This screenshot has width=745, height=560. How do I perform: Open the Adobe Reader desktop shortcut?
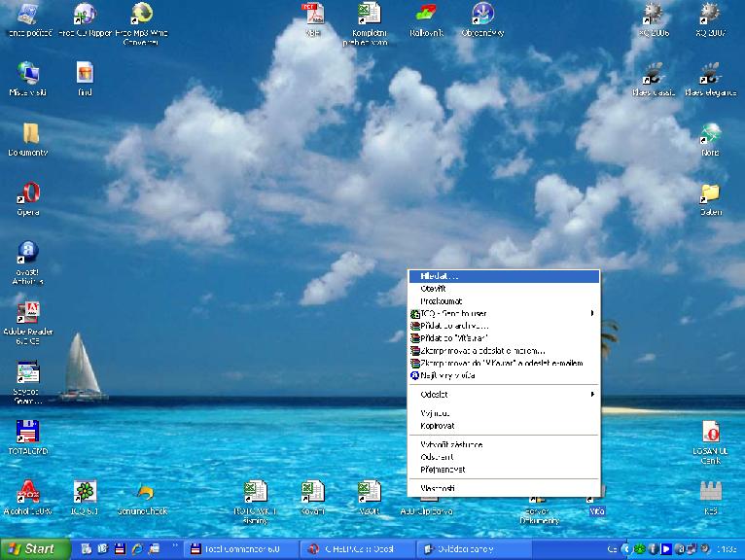pyautogui.click(x=28, y=314)
